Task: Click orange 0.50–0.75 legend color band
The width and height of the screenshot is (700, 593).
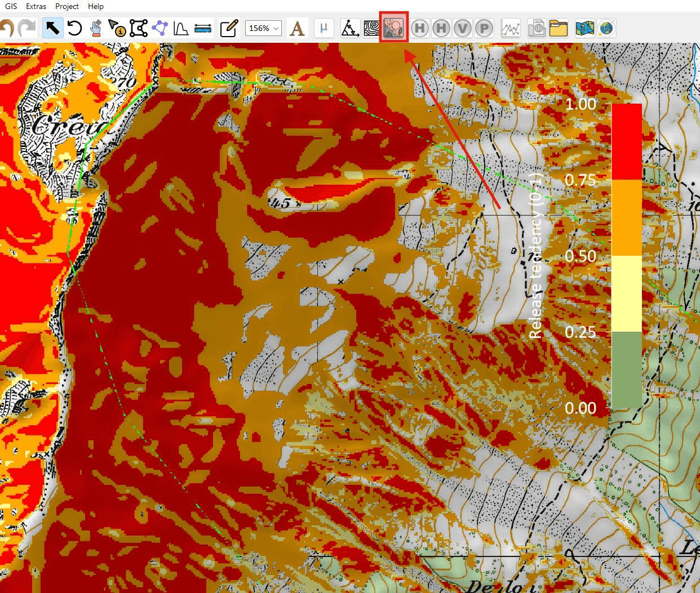Action: click(x=627, y=217)
